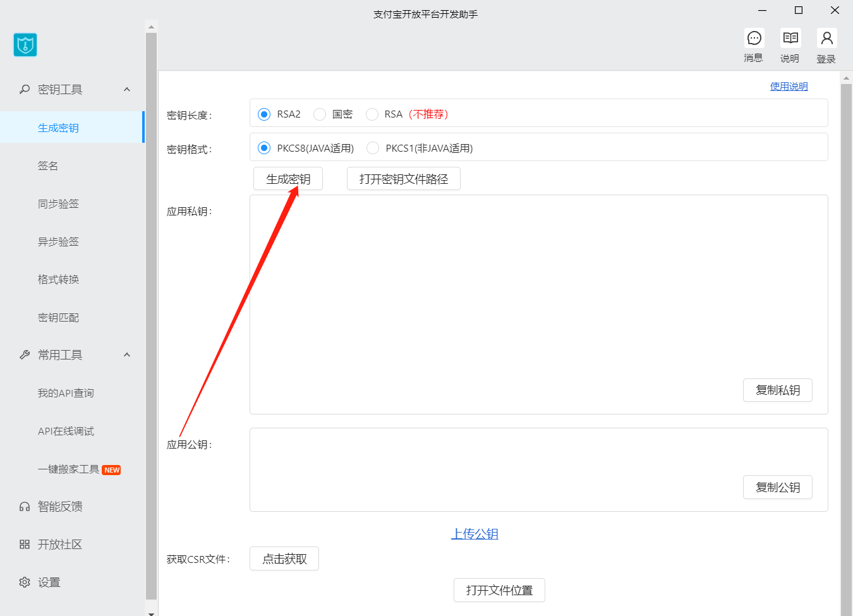Viewport: 853px width, 616px height.
Task: Click the 设置 gear icon
Action: tap(25, 583)
